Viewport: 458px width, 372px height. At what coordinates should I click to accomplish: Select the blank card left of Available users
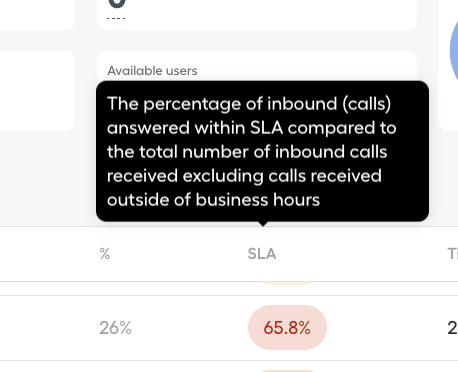point(37,91)
